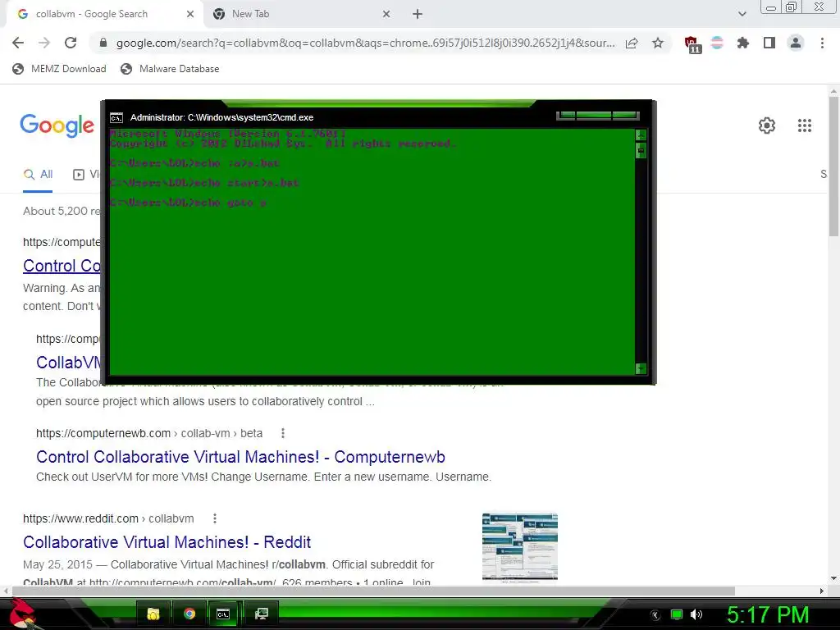The width and height of the screenshot is (840, 630).
Task: Open options for computernewb beta result
Action: click(283, 433)
